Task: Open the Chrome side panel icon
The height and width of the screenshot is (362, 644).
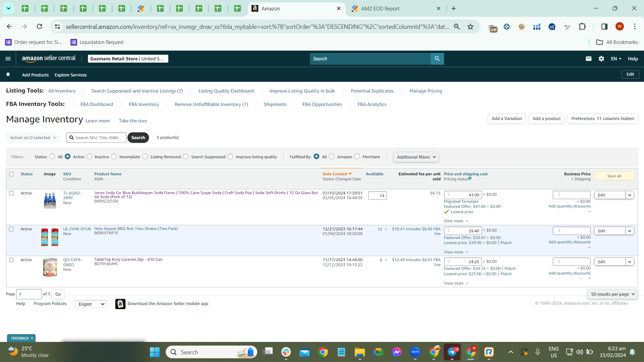Action: (604, 26)
